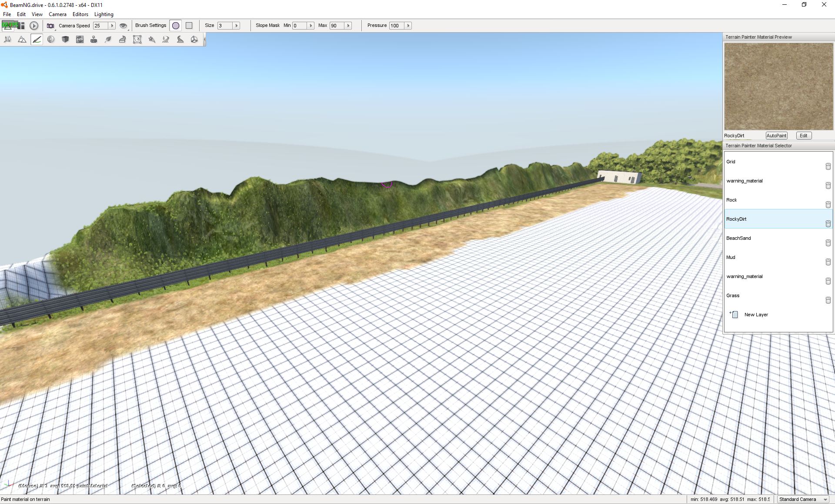Open brush Size dropdown arrow
Screen dimensions: 835x504
coord(237,26)
